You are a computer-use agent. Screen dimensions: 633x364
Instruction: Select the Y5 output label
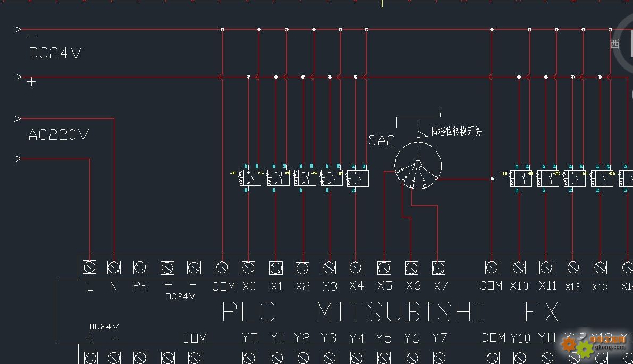pos(384,338)
